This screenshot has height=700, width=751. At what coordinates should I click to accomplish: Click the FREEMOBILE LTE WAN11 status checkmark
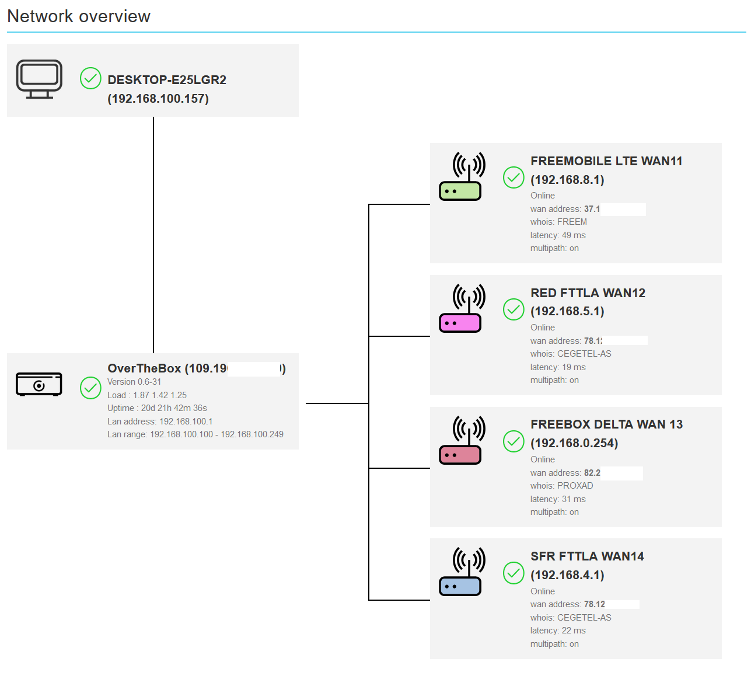[514, 177]
